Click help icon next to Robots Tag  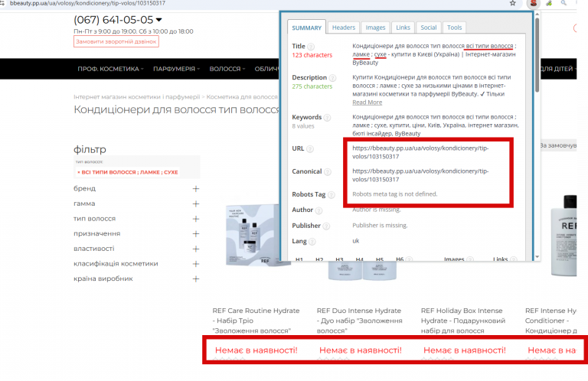[x=331, y=195]
